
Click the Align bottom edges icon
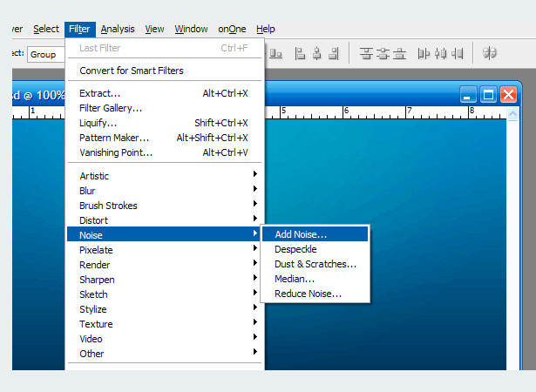(x=276, y=54)
